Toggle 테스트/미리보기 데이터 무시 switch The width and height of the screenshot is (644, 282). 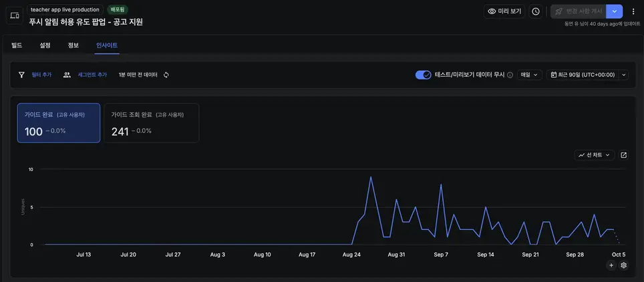point(423,75)
